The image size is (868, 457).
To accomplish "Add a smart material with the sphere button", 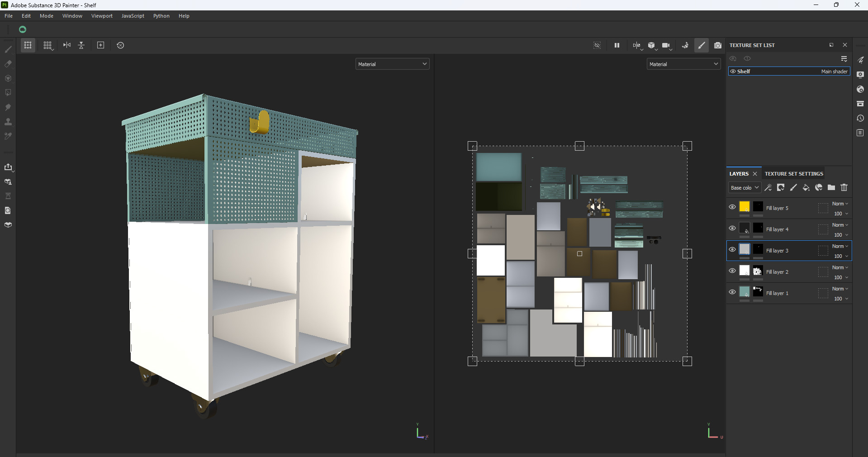I will pyautogui.click(x=819, y=188).
